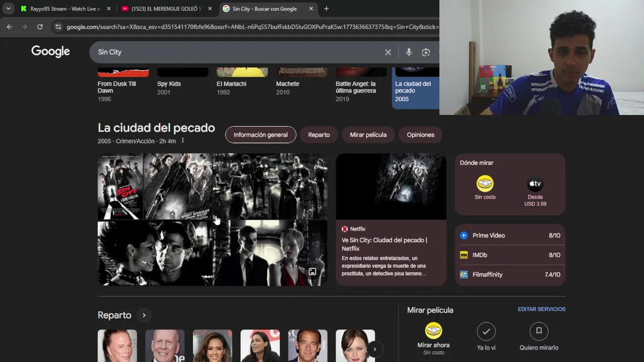Close the Rayyo95 Stream tab
The height and width of the screenshot is (362, 644).
click(x=109, y=9)
